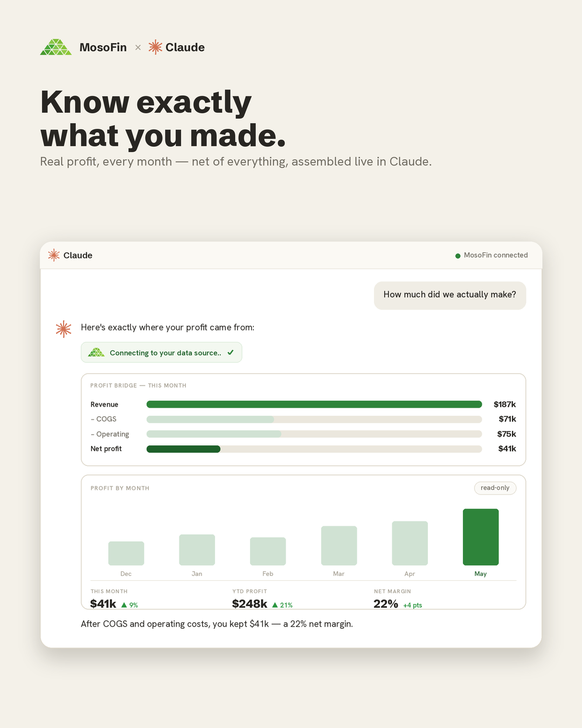
Task: Select the May profit bar
Action: [481, 537]
